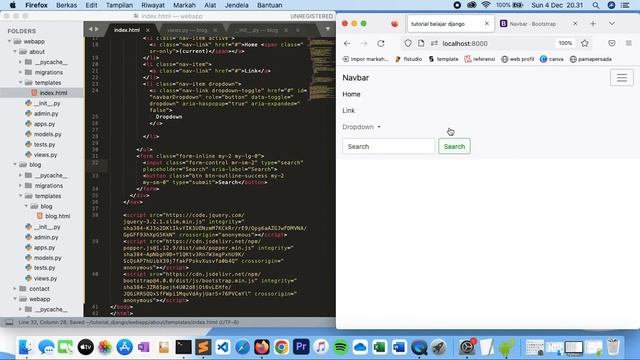Collapse the about folder

pyautogui.click(x=15, y=52)
